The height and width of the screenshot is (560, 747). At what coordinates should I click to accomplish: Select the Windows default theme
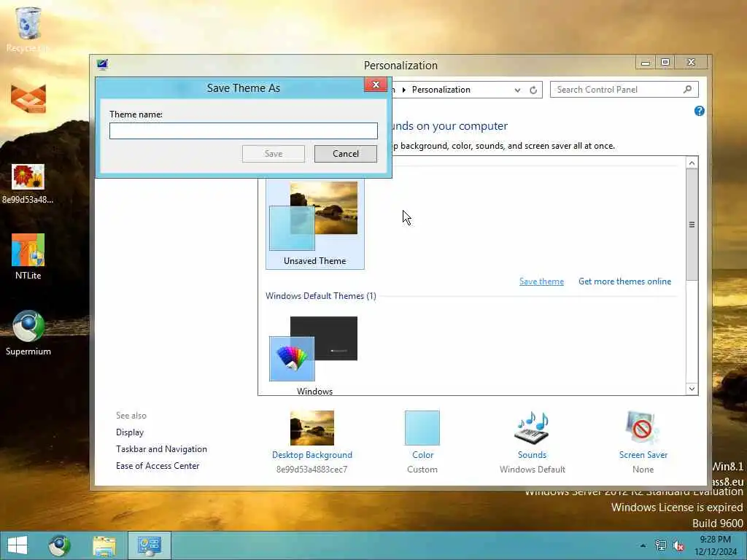point(314,355)
